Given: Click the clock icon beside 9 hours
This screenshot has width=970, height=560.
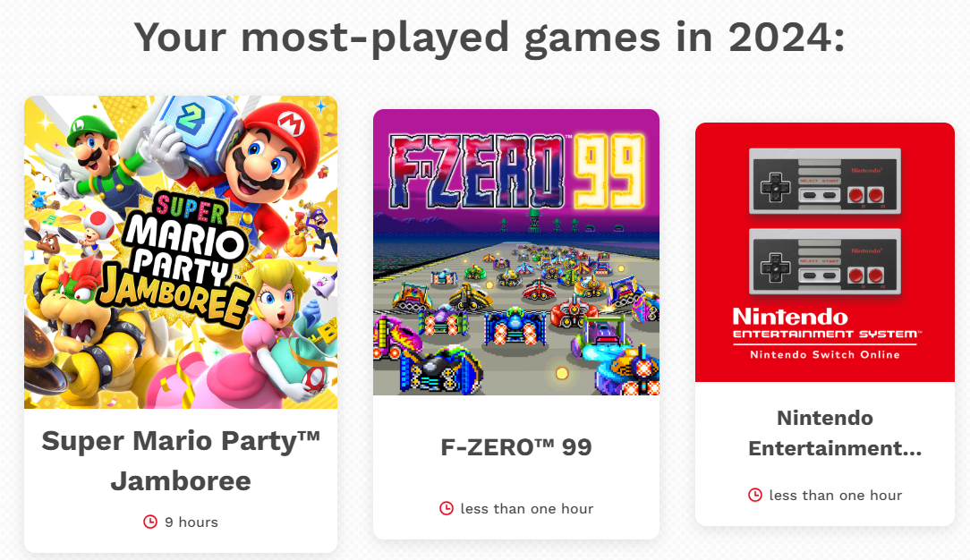Looking at the screenshot, I should pyautogui.click(x=150, y=522).
